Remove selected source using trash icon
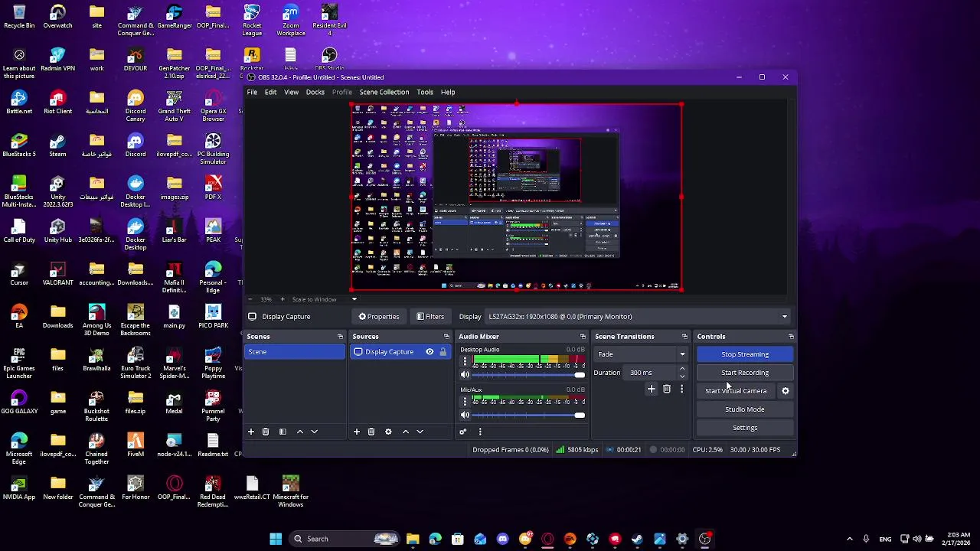The width and height of the screenshot is (980, 551). [371, 432]
